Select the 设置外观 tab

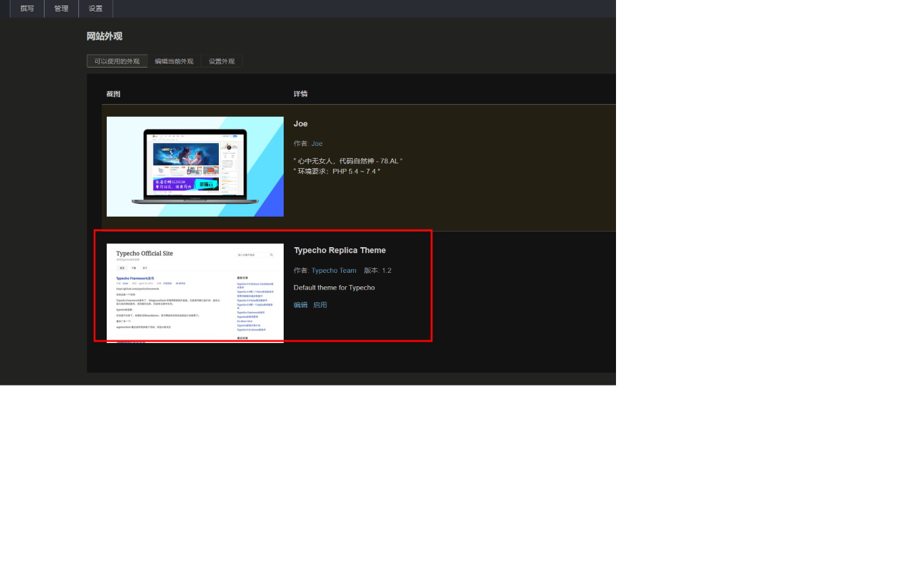coord(222,61)
